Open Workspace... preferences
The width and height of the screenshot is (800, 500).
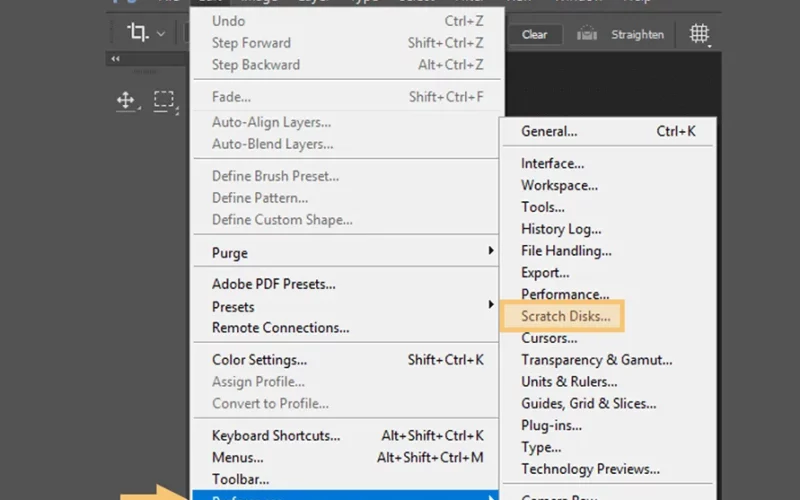(x=608, y=185)
